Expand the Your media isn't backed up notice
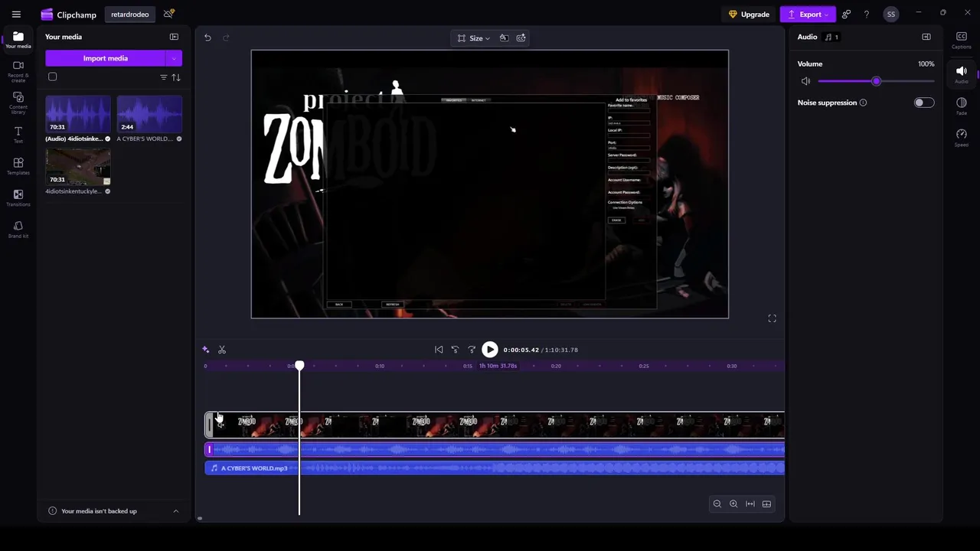980x551 pixels. coord(175,511)
